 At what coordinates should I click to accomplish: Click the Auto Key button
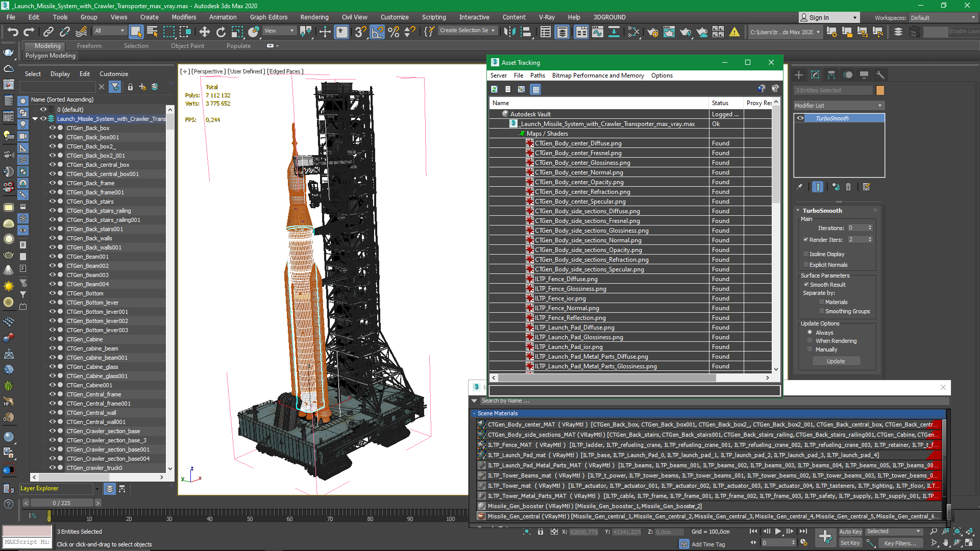(x=850, y=532)
